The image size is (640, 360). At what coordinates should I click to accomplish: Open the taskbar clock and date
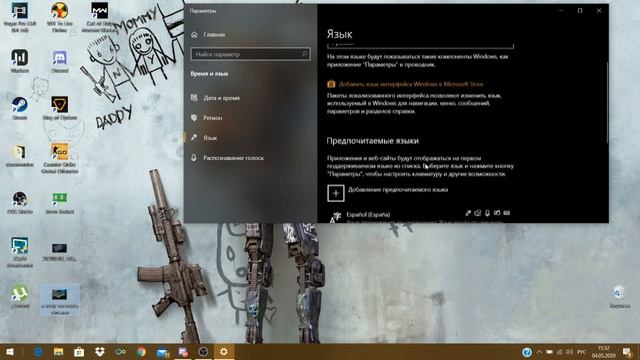point(604,352)
